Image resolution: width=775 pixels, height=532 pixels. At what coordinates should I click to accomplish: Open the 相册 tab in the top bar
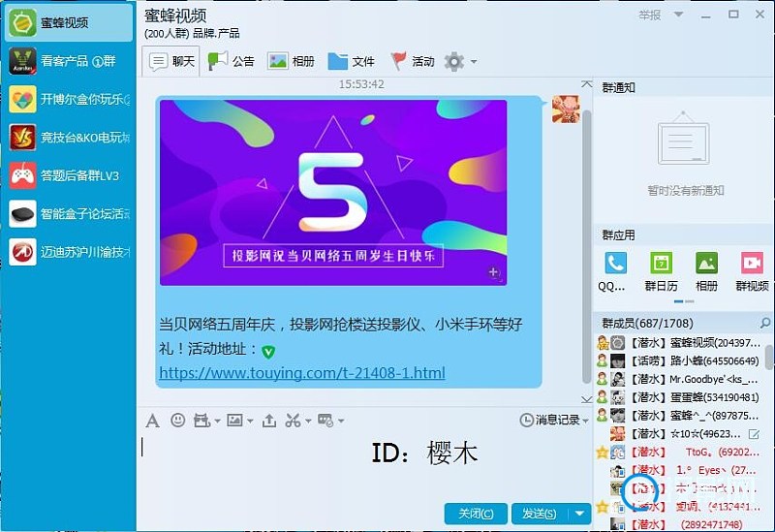pos(292,61)
